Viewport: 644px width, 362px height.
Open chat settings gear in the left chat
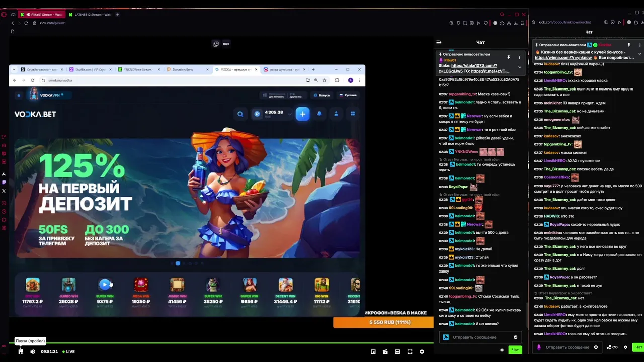pos(502,350)
